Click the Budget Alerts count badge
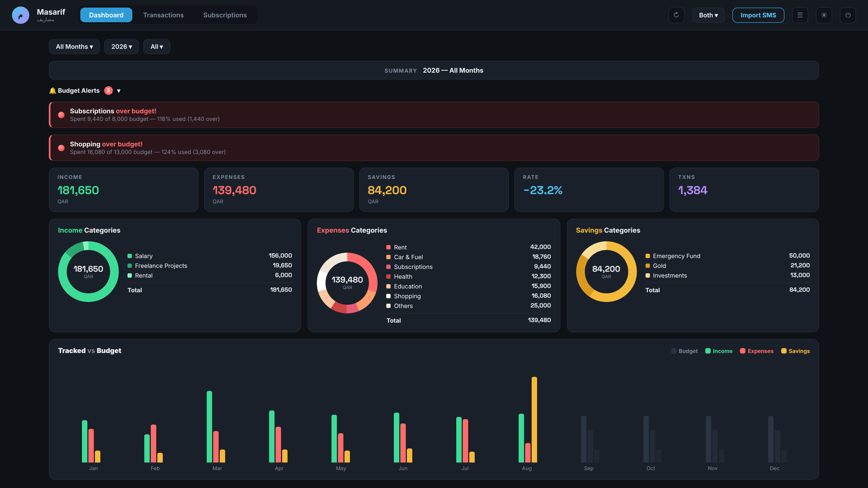 108,91
